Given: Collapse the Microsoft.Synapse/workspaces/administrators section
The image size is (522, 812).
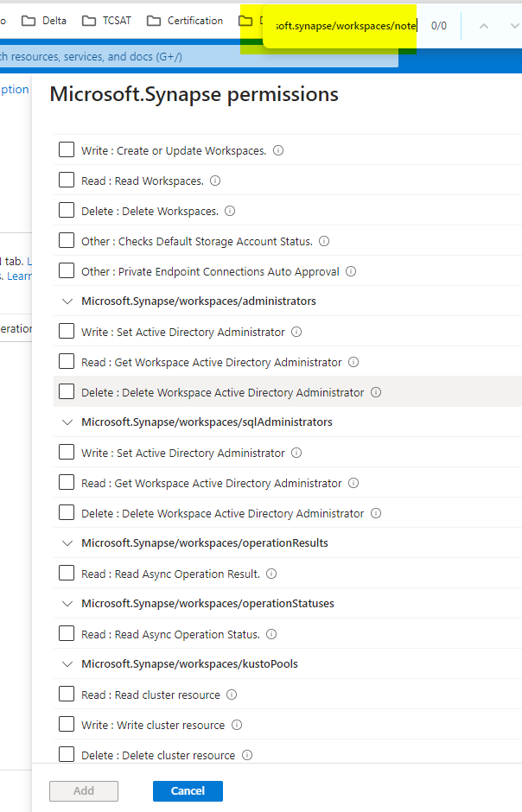Looking at the screenshot, I should pos(69,301).
